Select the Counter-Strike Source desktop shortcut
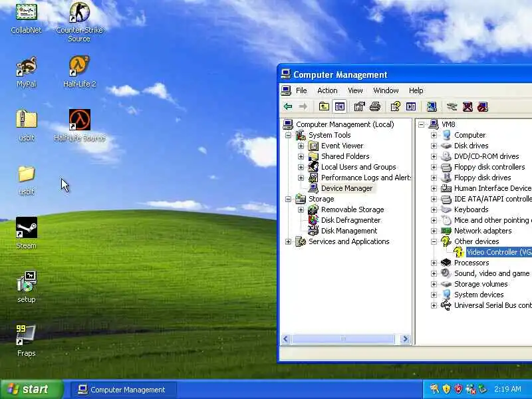 pyautogui.click(x=79, y=21)
